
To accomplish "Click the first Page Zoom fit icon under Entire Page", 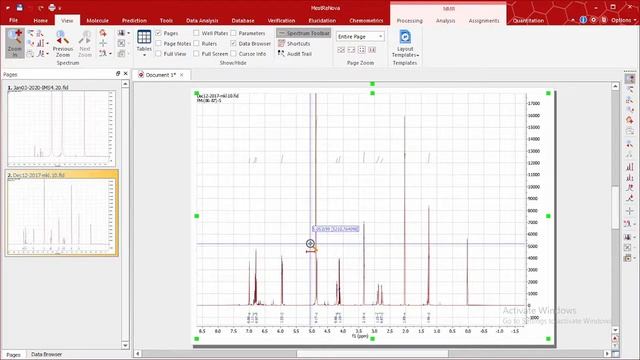I will pos(341,50).
